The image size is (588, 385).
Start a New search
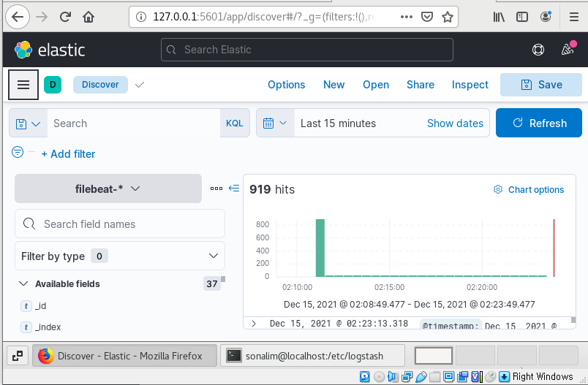333,85
